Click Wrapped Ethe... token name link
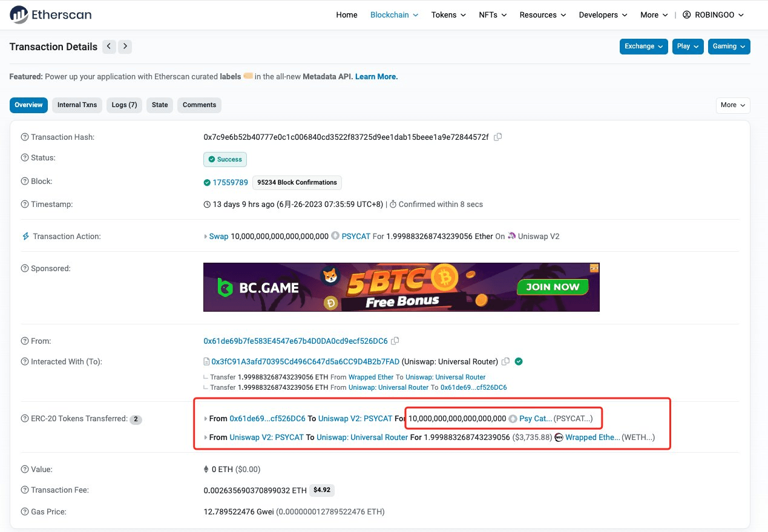Image resolution: width=768 pixels, height=532 pixels. click(x=592, y=438)
